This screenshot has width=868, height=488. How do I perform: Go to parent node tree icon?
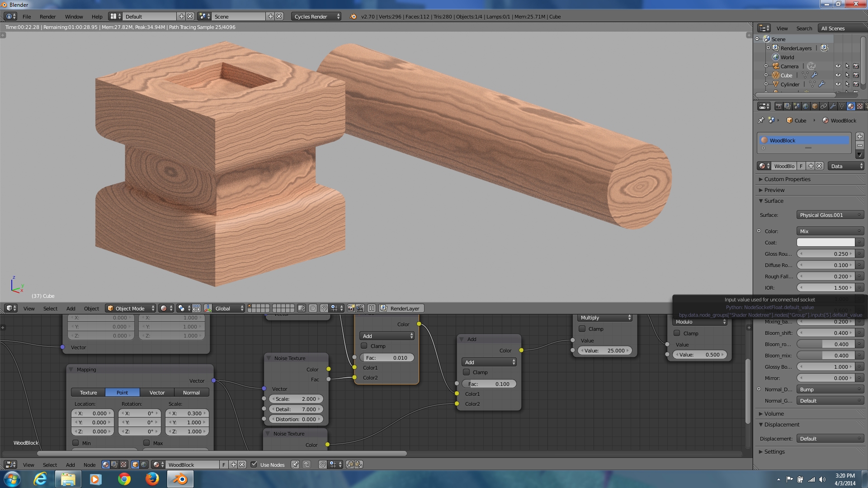coord(307,465)
